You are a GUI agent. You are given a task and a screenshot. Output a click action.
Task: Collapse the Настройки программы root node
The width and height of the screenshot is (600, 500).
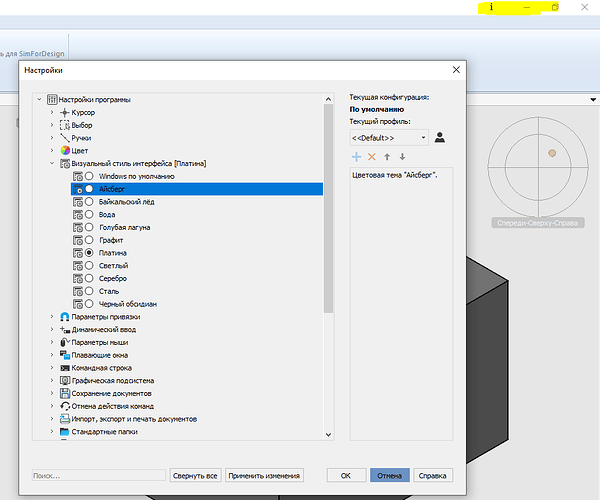tap(39, 99)
